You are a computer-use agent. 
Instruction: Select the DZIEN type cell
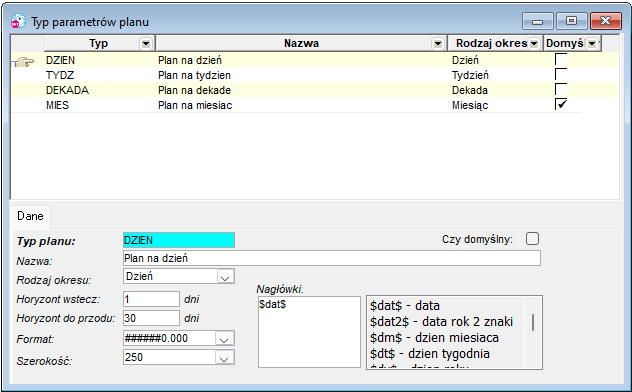click(x=100, y=60)
